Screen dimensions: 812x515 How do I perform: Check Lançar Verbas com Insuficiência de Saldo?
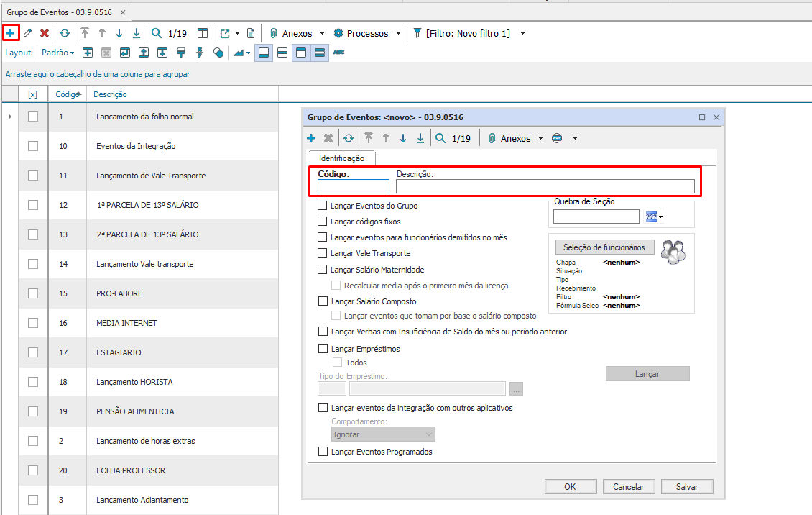(323, 332)
